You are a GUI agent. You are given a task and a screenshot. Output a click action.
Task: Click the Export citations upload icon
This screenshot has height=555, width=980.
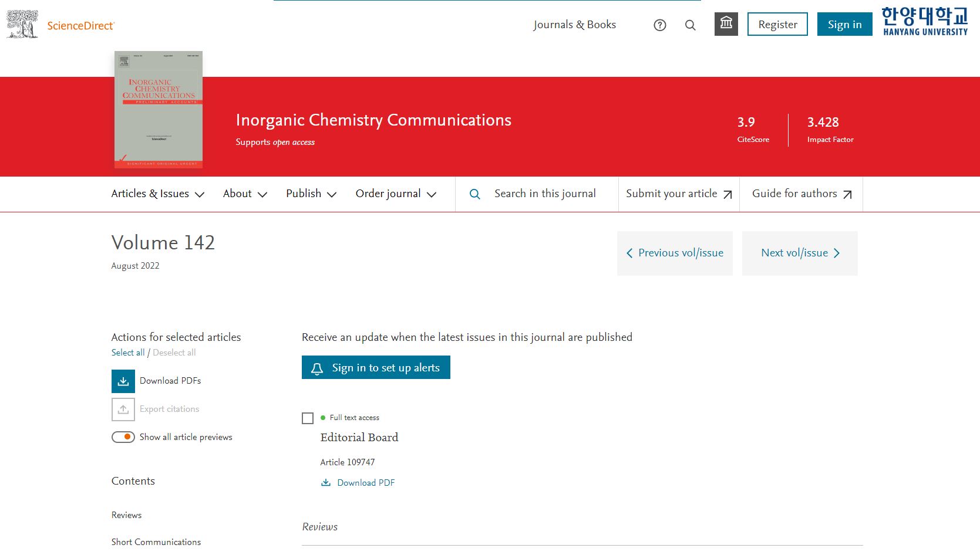[123, 410]
